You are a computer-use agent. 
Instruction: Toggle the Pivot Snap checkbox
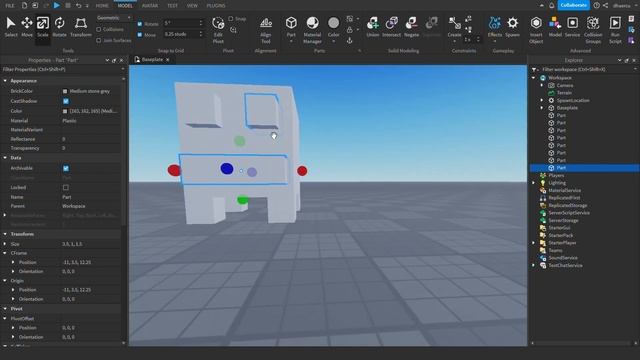click(x=231, y=19)
